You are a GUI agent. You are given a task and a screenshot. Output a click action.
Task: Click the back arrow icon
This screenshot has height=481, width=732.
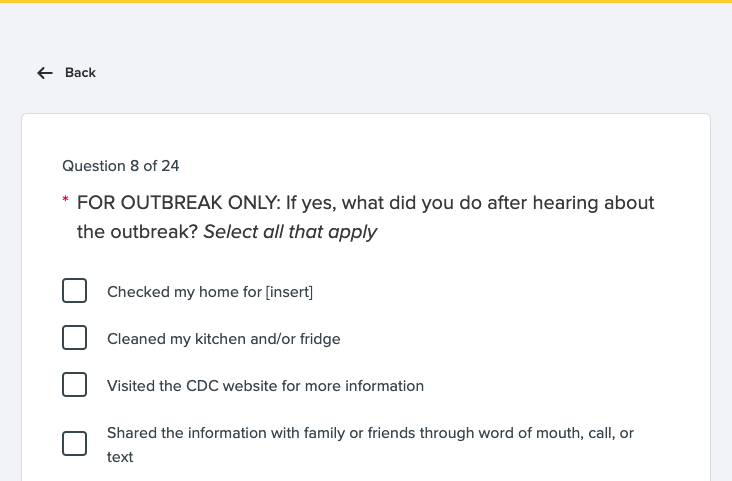[x=44, y=73]
